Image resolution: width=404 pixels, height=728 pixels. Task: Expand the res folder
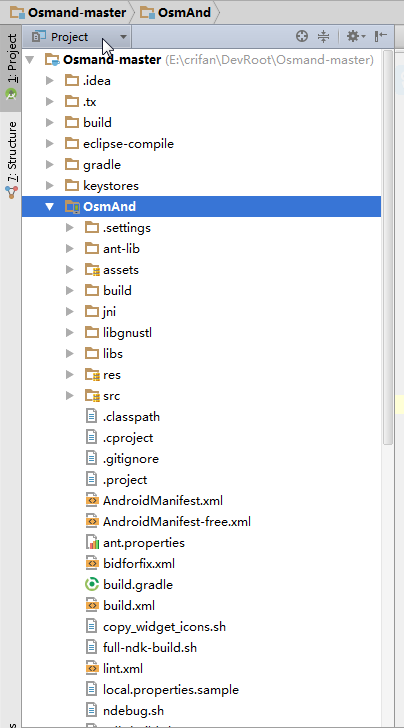point(70,375)
